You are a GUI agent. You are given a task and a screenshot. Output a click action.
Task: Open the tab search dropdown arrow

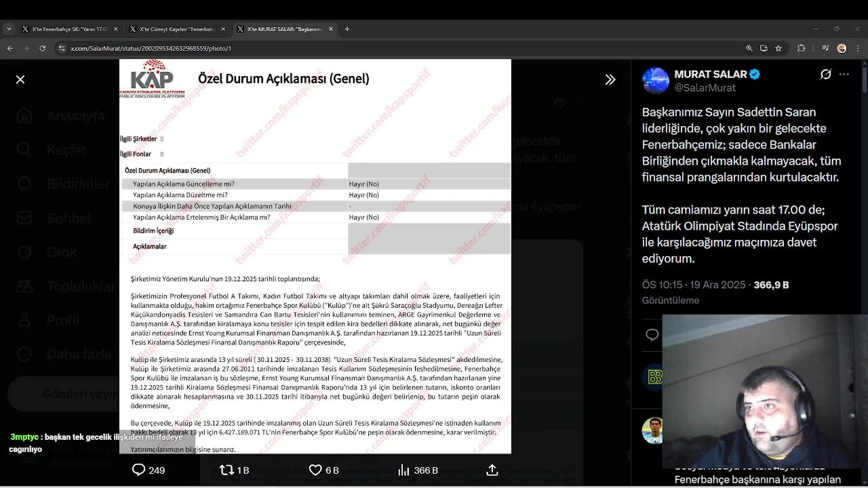pos(8,29)
